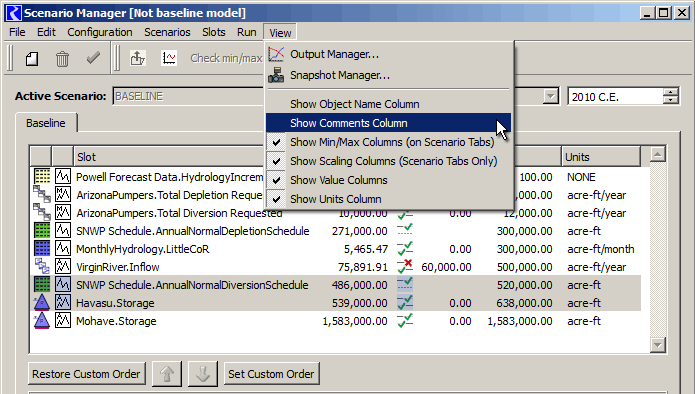Click the move down arrow button
This screenshot has width=695, height=394.
click(x=203, y=374)
